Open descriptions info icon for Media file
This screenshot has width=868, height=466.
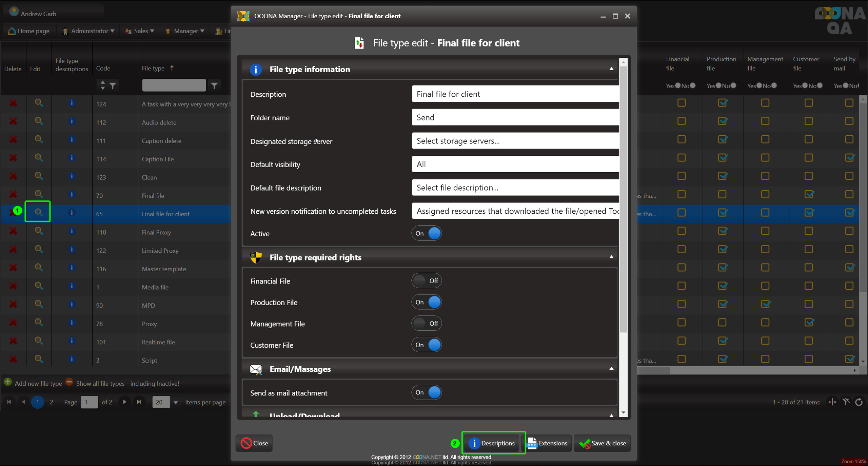(71, 286)
